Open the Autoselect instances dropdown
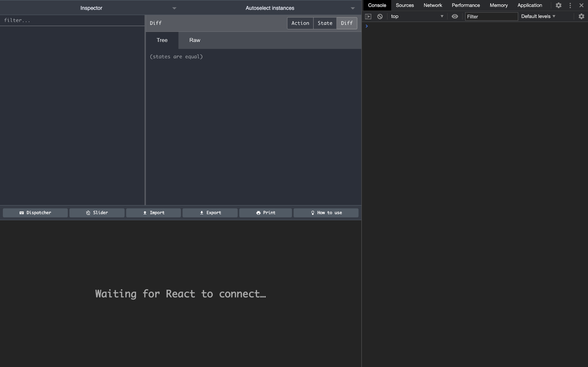Image resolution: width=588 pixels, height=367 pixels. click(353, 8)
